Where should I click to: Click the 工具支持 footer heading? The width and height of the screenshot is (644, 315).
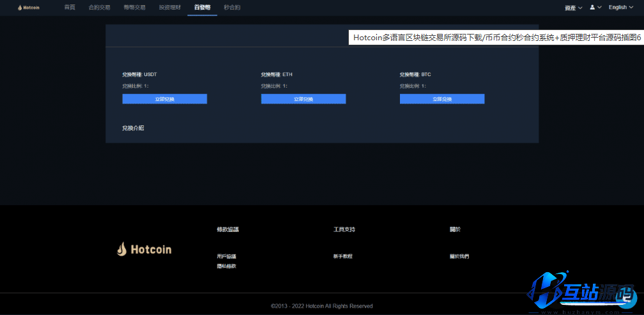(344, 229)
